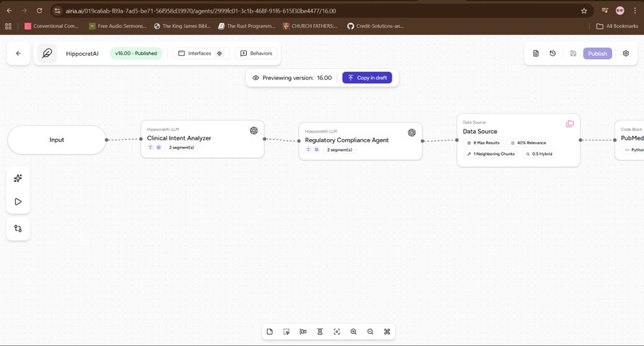This screenshot has width=644, height=346.
Task: Zoom in on the canvas
Action: click(x=354, y=332)
